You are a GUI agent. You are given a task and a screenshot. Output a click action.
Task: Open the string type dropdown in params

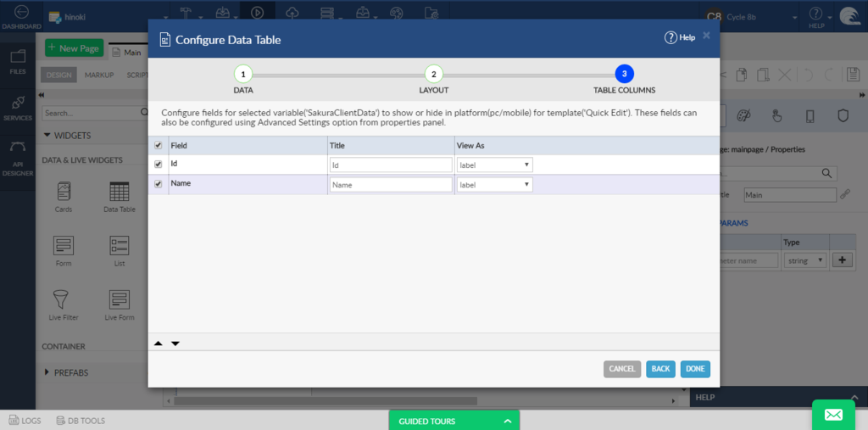[x=805, y=260]
